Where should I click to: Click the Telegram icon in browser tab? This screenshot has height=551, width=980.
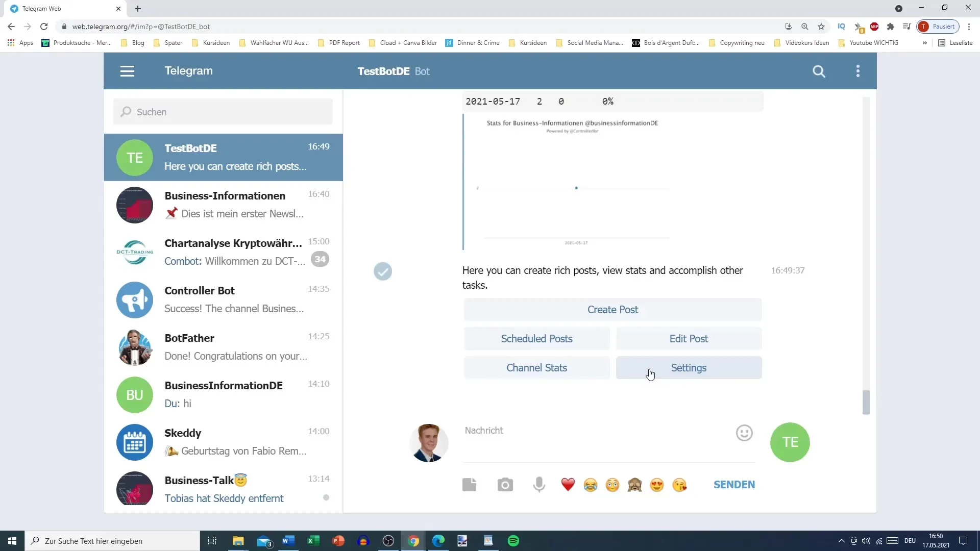point(13,8)
